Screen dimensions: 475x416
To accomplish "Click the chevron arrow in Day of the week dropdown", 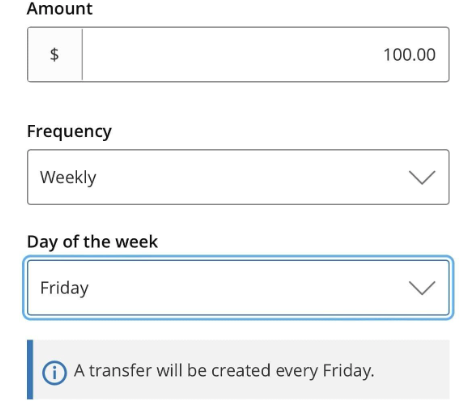I will coord(422,288).
